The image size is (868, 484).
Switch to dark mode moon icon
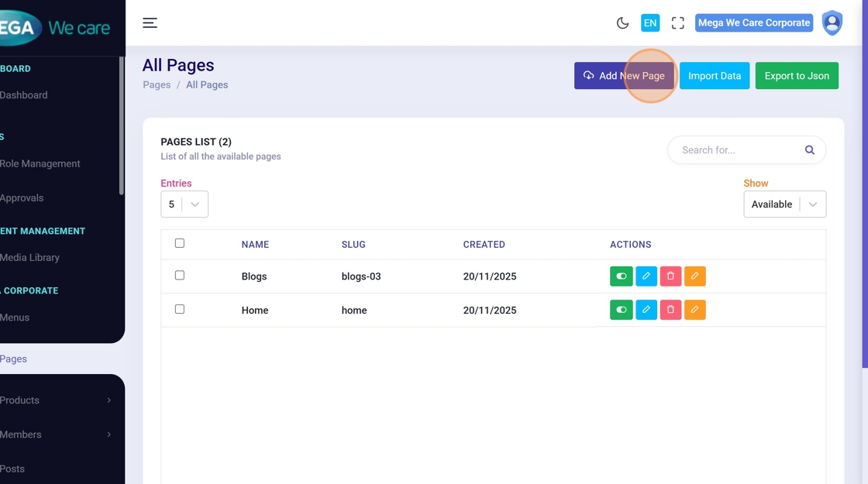(x=622, y=23)
